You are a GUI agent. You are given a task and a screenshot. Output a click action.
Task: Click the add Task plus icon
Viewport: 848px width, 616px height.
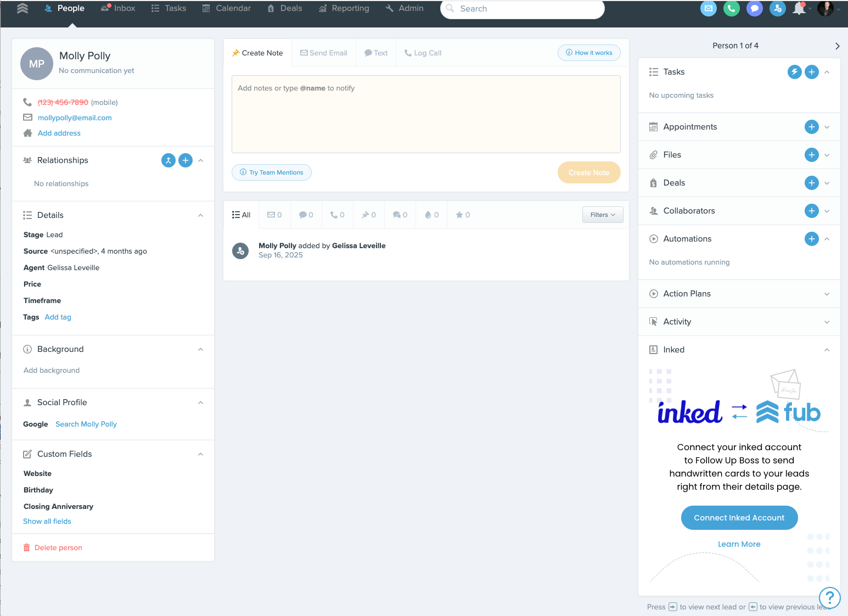[811, 72]
